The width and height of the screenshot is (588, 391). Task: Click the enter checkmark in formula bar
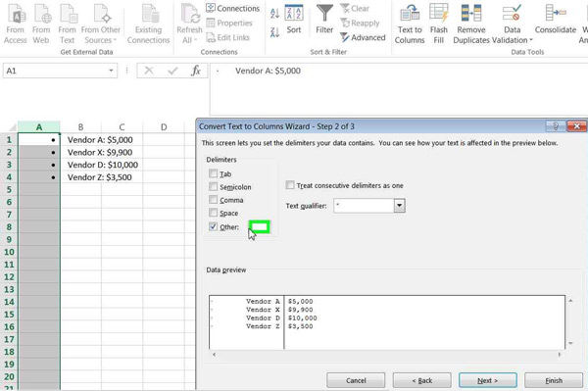[172, 71]
